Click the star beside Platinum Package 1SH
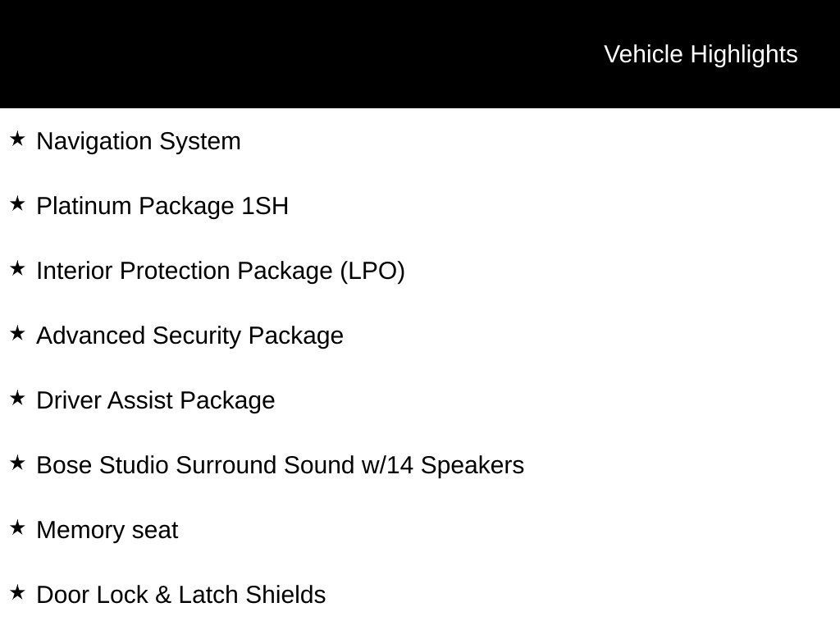The height and width of the screenshot is (630, 840). coord(17,204)
